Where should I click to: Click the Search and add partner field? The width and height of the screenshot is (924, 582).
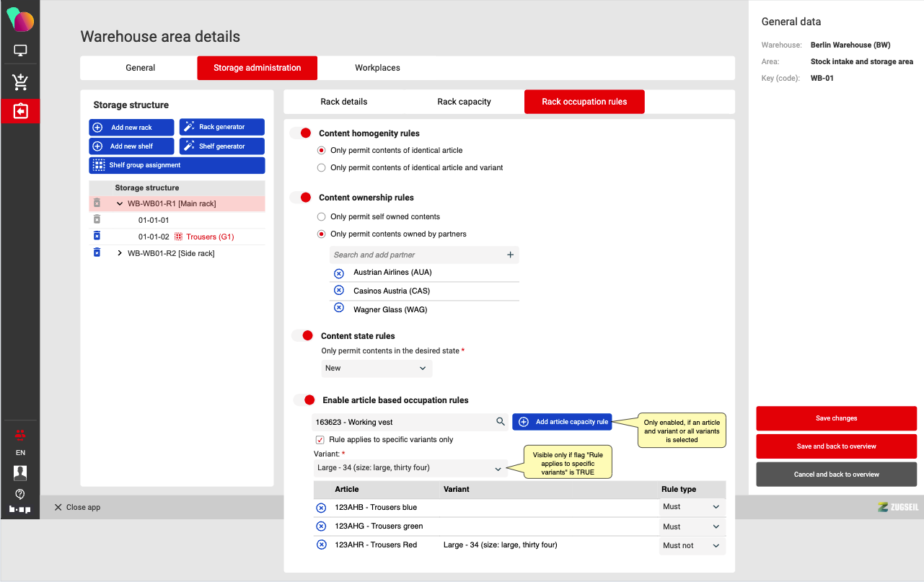pyautogui.click(x=415, y=255)
